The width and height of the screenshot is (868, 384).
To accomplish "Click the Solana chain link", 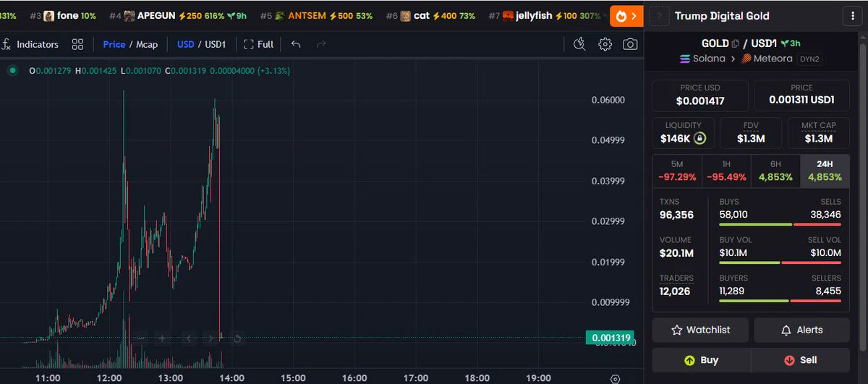I will 702,59.
